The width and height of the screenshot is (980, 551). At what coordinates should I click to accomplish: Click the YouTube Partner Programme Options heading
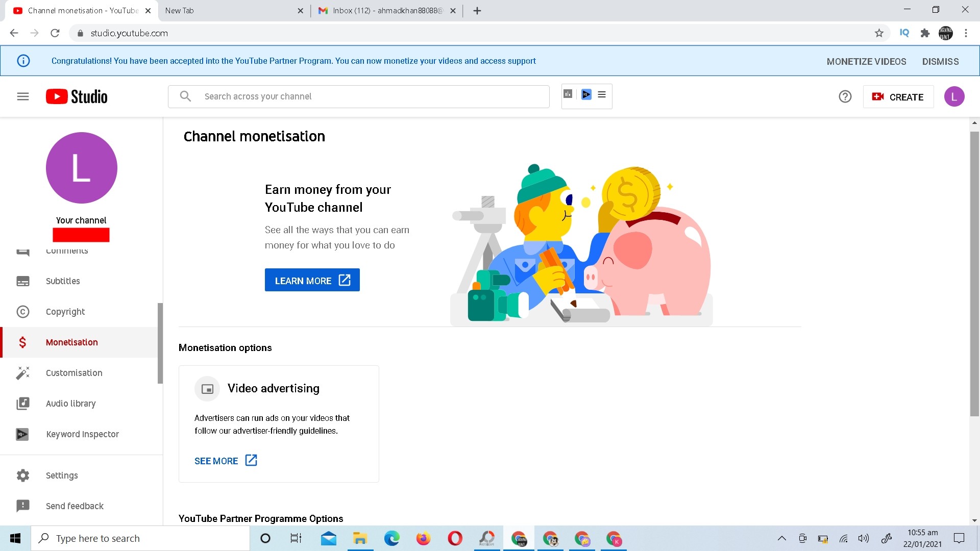[261, 518]
